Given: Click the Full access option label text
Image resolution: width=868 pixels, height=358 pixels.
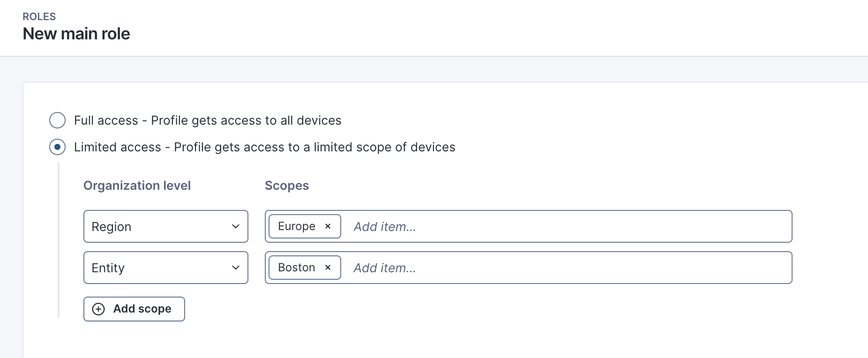Looking at the screenshot, I should tap(207, 120).
